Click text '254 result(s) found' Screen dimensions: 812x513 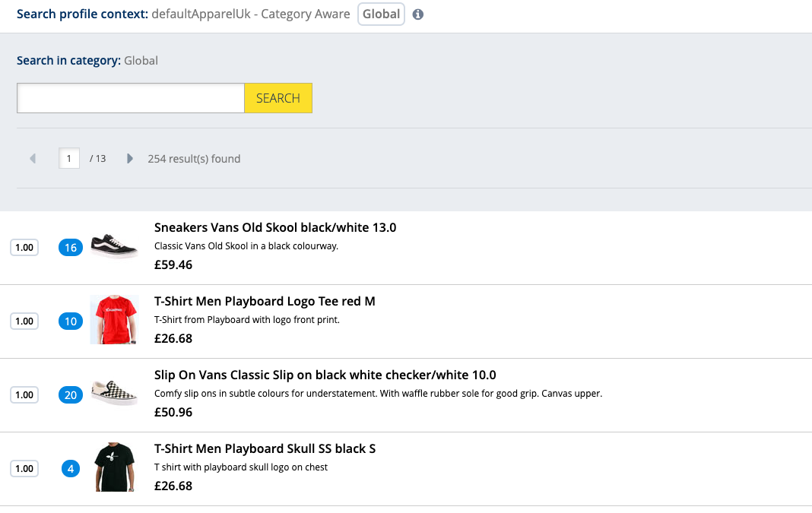[x=194, y=158]
